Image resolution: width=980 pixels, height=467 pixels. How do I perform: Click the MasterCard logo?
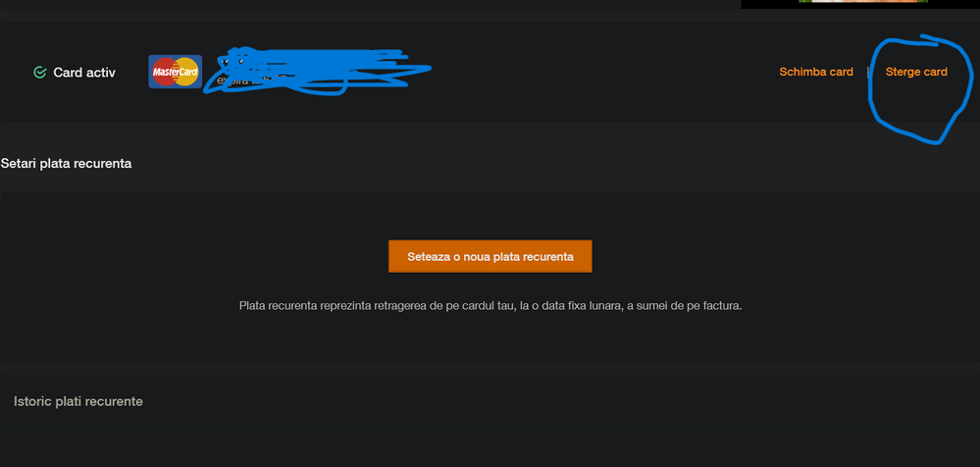(175, 72)
